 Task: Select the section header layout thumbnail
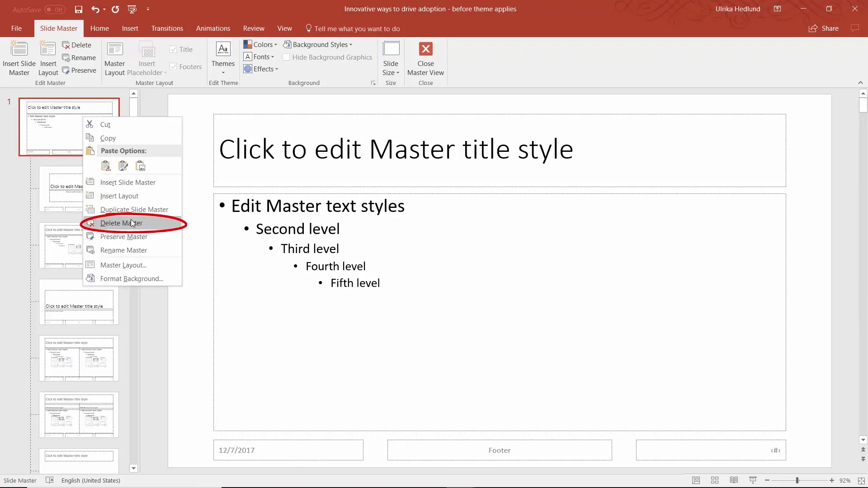click(79, 302)
